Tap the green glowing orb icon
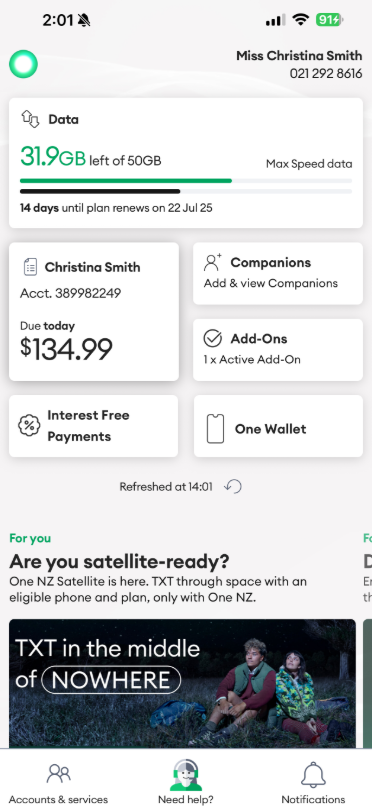 pos(23,64)
